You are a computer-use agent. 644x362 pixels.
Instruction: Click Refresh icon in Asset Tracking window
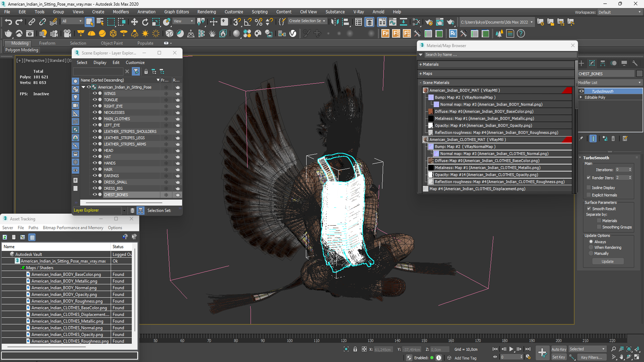[x=5, y=237]
